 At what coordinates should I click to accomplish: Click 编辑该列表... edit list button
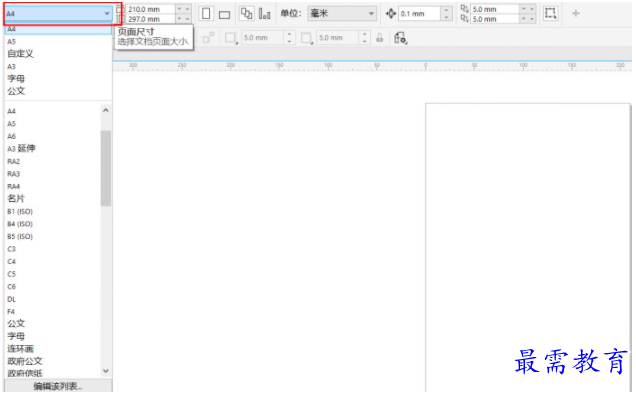[58, 386]
